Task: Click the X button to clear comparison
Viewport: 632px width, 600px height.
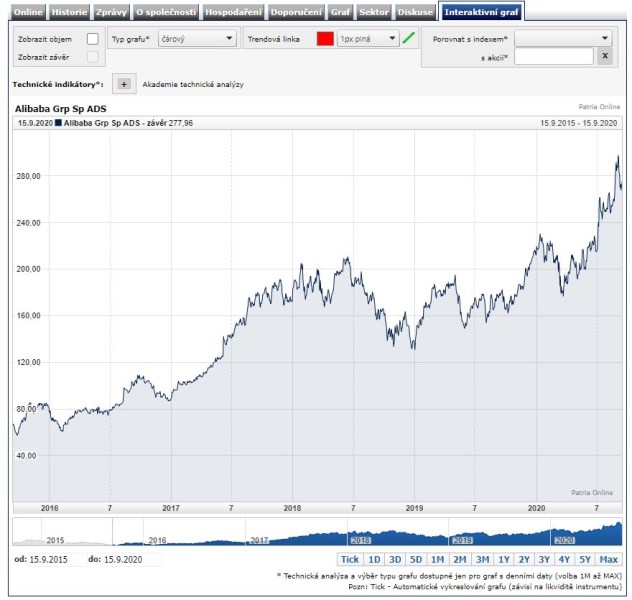Action: click(604, 57)
